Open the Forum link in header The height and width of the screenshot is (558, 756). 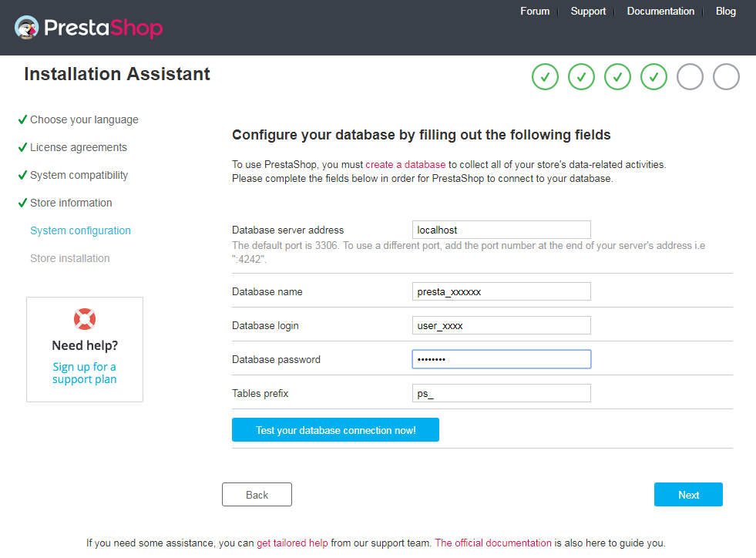click(535, 11)
